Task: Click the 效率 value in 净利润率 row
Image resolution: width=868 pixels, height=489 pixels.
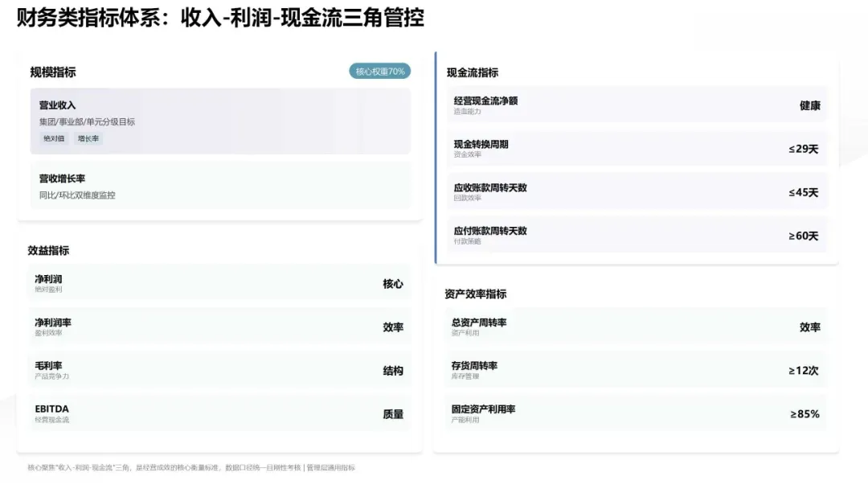Action: click(x=393, y=327)
